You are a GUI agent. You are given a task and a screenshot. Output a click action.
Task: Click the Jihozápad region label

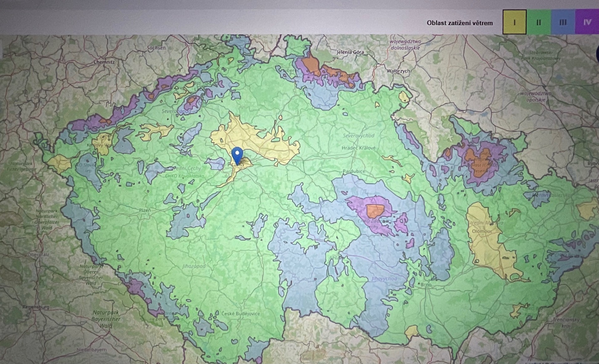point(194,266)
